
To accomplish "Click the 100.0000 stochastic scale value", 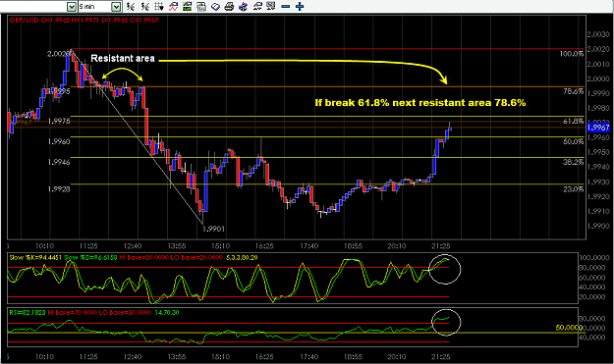I will click(x=594, y=258).
